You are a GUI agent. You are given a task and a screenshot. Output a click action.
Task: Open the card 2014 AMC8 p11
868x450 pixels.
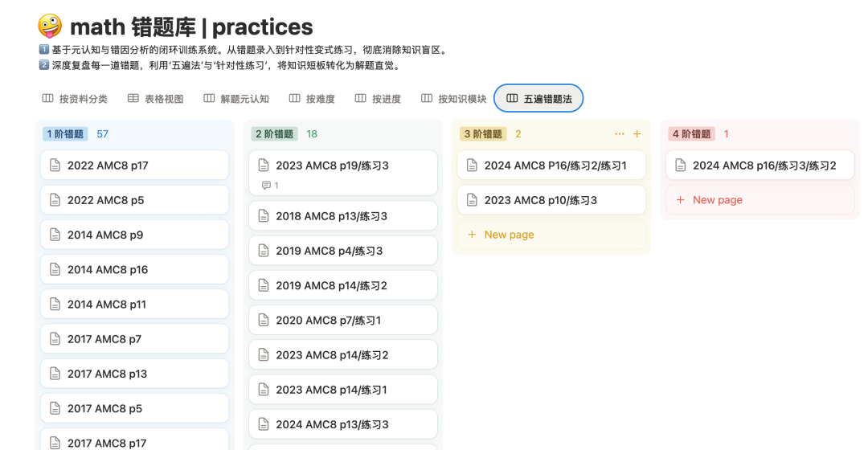click(134, 304)
